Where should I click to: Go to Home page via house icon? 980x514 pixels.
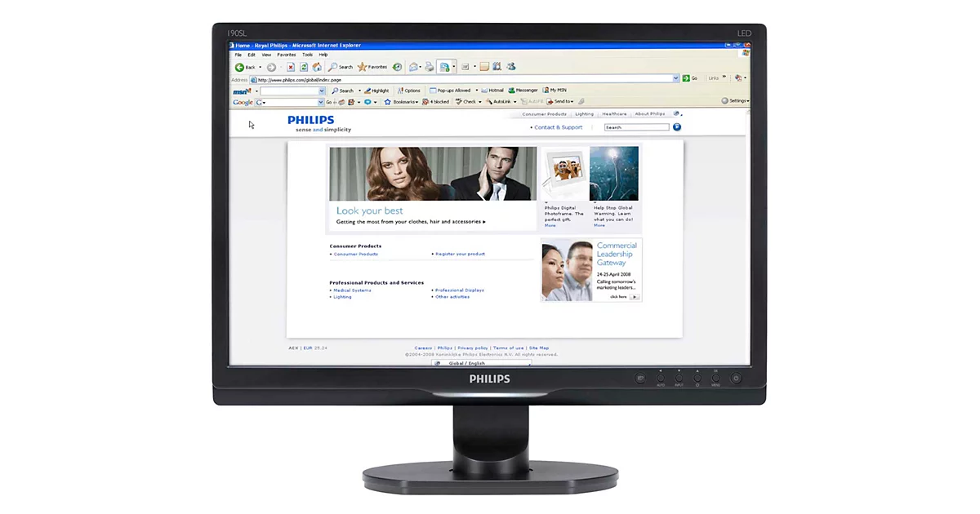pos(317,67)
